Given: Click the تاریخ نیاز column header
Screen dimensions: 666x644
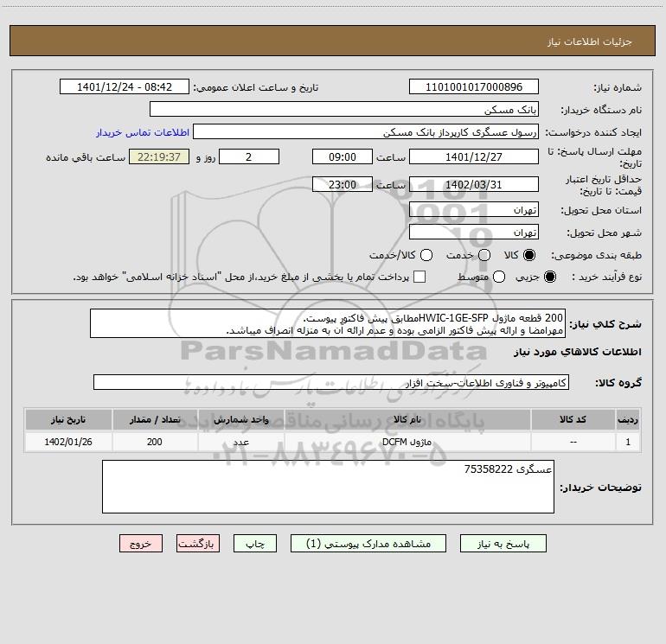Looking at the screenshot, I should point(68,419).
